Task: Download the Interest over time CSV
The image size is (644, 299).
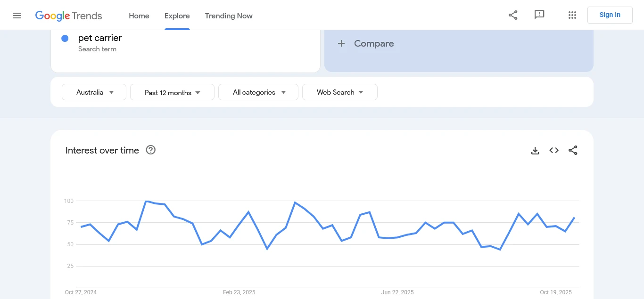Action: click(535, 151)
